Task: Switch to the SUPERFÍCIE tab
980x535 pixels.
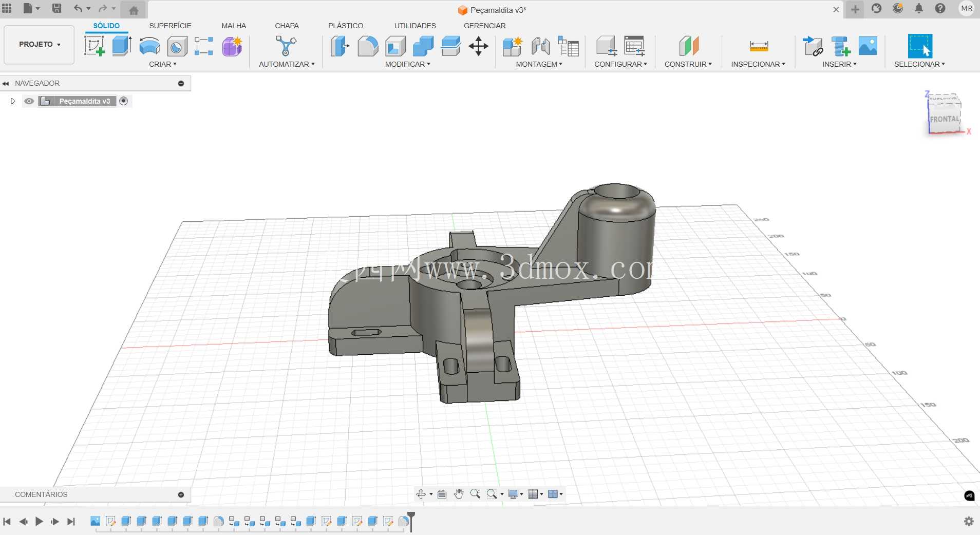Action: 170,26
